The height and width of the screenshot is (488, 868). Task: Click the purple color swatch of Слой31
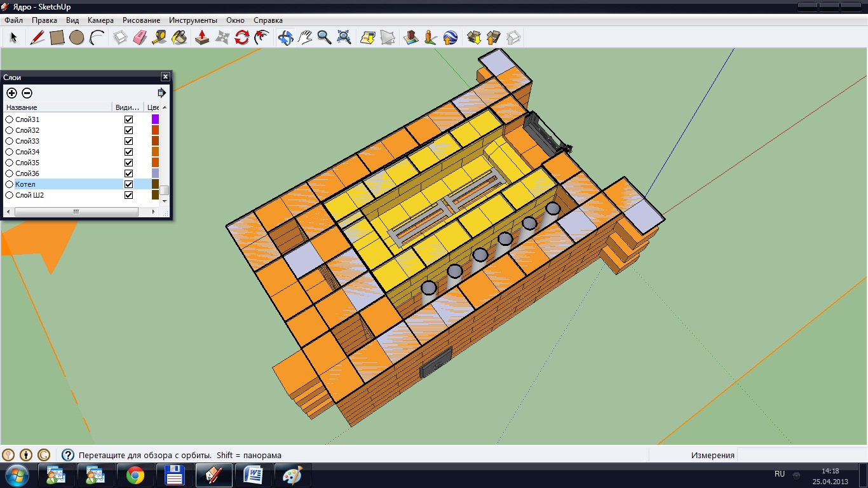[x=155, y=119]
